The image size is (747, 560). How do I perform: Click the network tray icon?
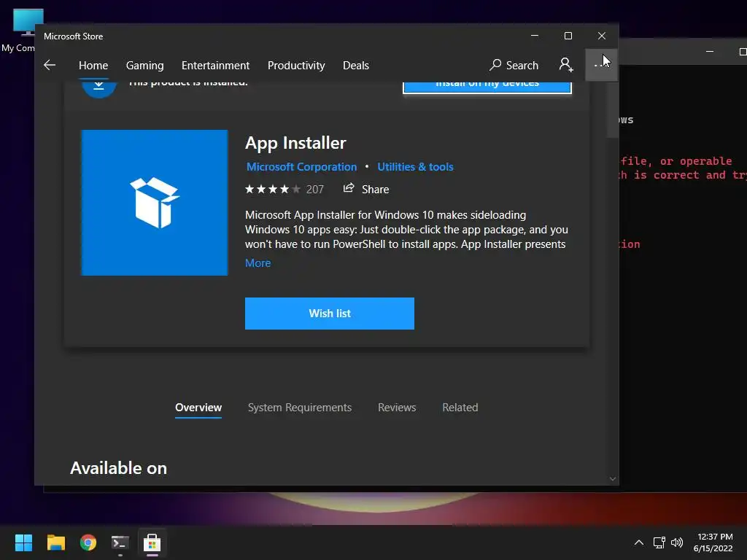point(659,542)
